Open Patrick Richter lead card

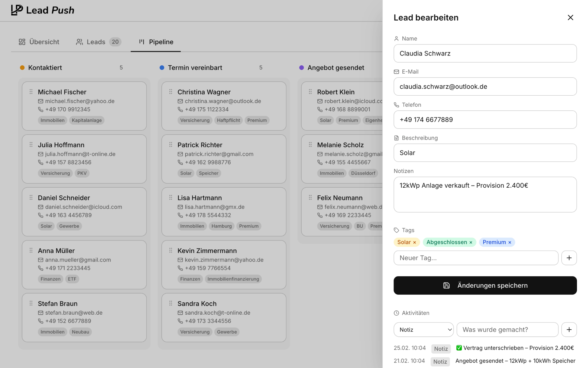pyautogui.click(x=224, y=159)
